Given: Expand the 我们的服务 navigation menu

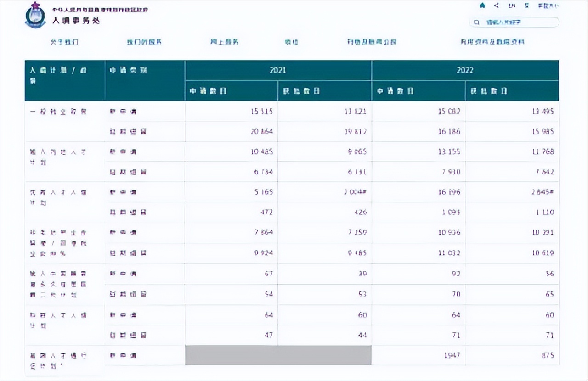Looking at the screenshot, I should pos(143,42).
